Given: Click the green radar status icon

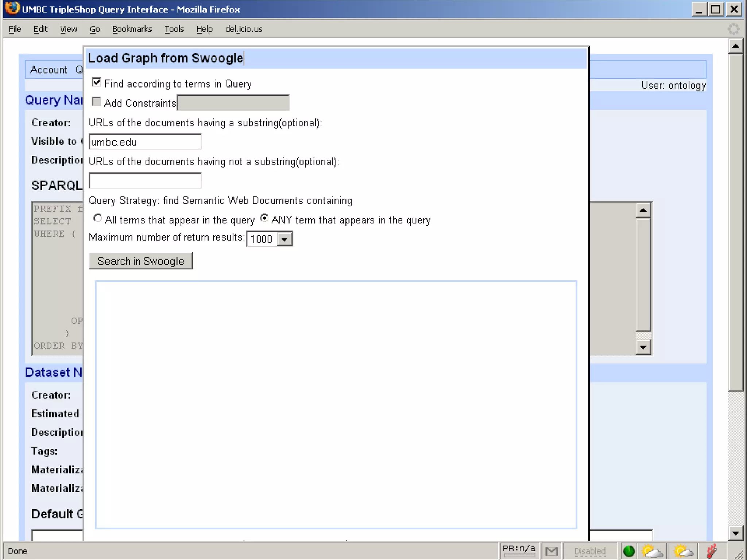Looking at the screenshot, I should 628,551.
